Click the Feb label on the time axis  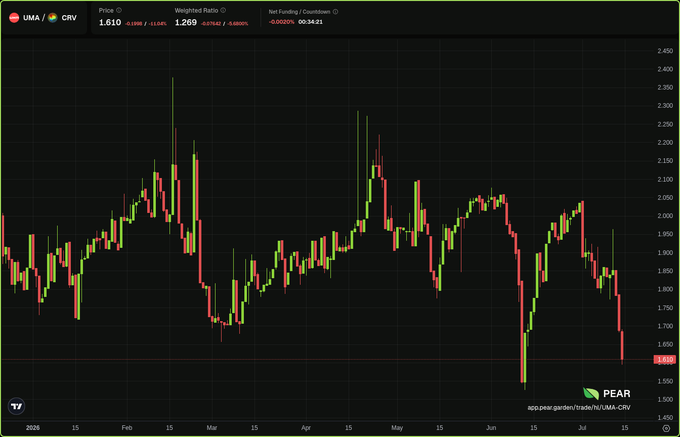pyautogui.click(x=127, y=428)
